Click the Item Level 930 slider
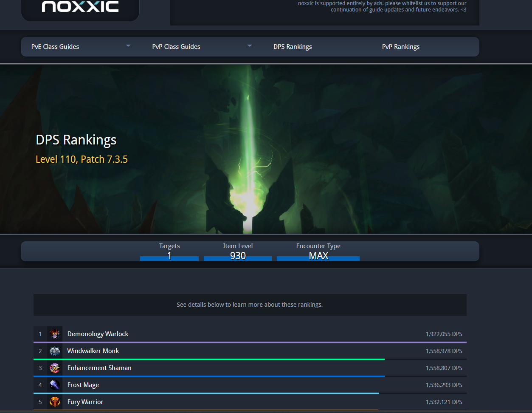532x413 pixels. tap(238, 256)
